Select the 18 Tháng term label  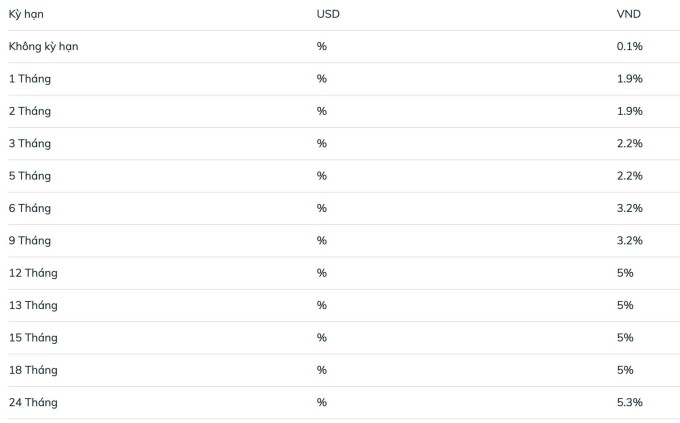click(x=33, y=370)
